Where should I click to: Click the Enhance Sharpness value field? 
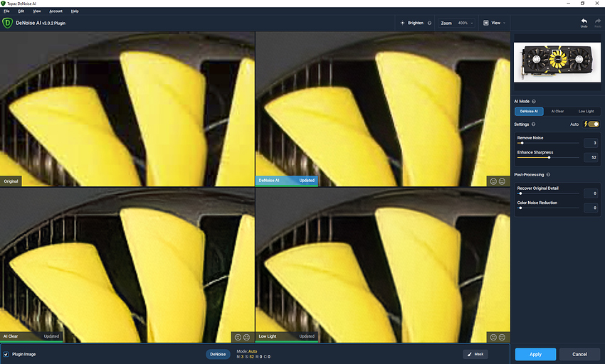591,157
